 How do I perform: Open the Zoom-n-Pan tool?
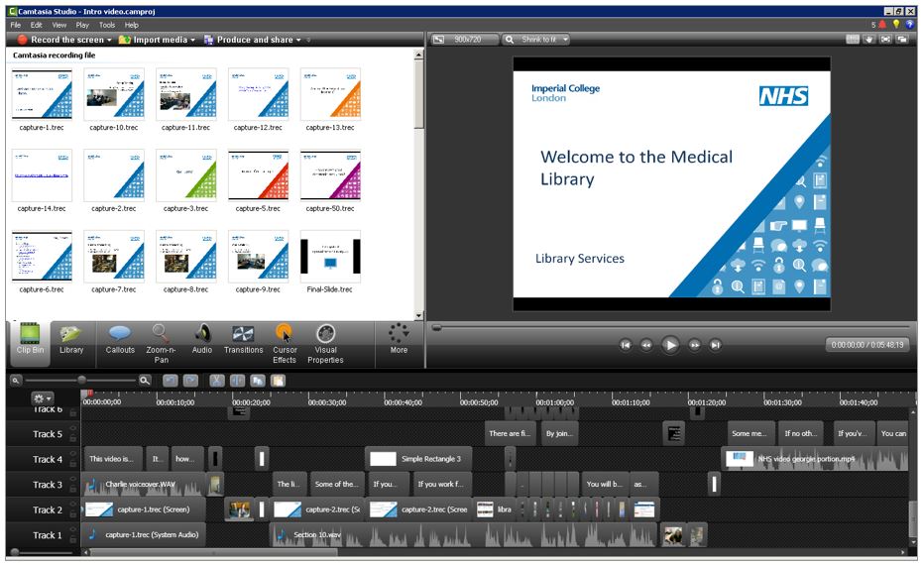click(x=161, y=340)
